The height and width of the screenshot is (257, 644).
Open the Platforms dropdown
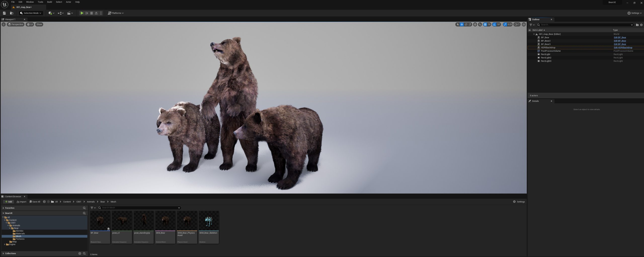[x=116, y=13]
